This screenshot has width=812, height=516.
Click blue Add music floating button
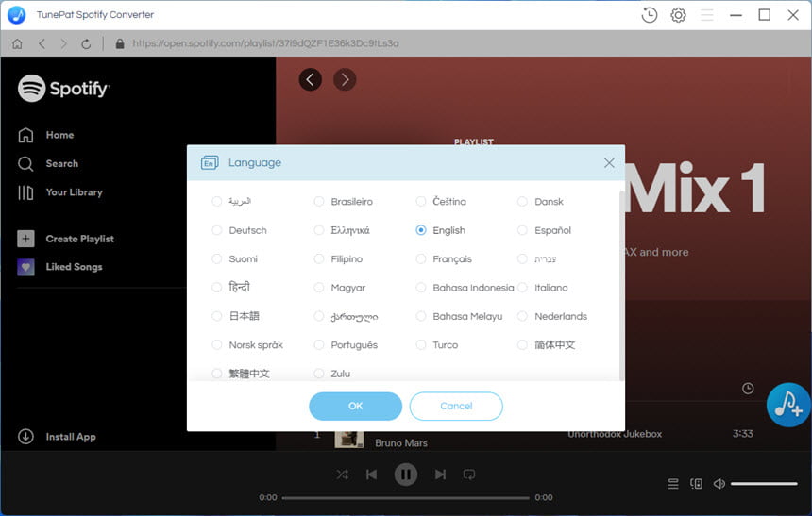point(788,405)
